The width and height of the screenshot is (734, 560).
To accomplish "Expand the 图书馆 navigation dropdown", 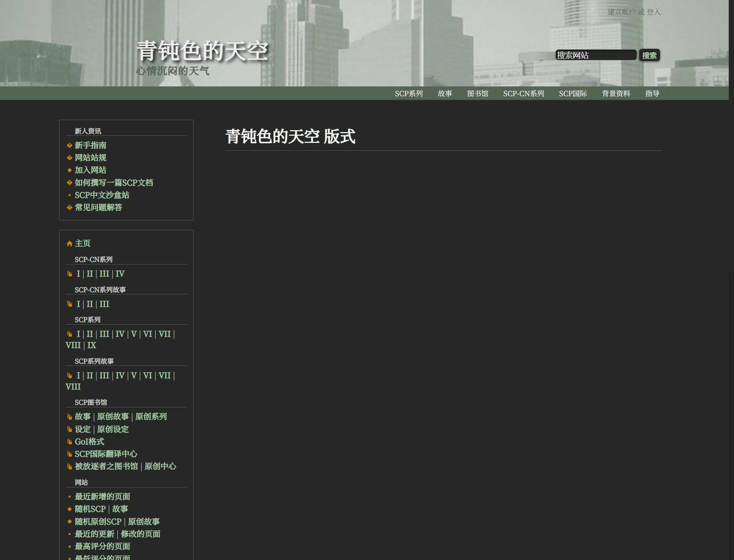I will coord(477,94).
